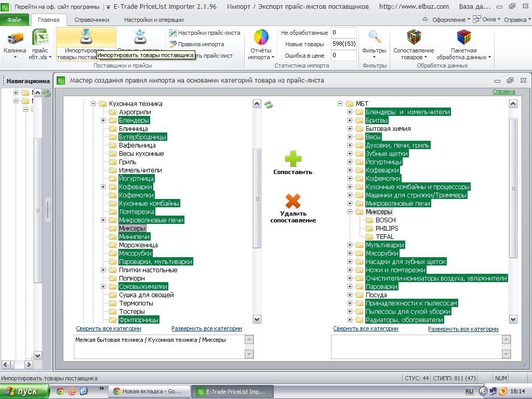Click right Развернуть все категории link
Viewport: 532px width, 399px height.
coord(463,329)
